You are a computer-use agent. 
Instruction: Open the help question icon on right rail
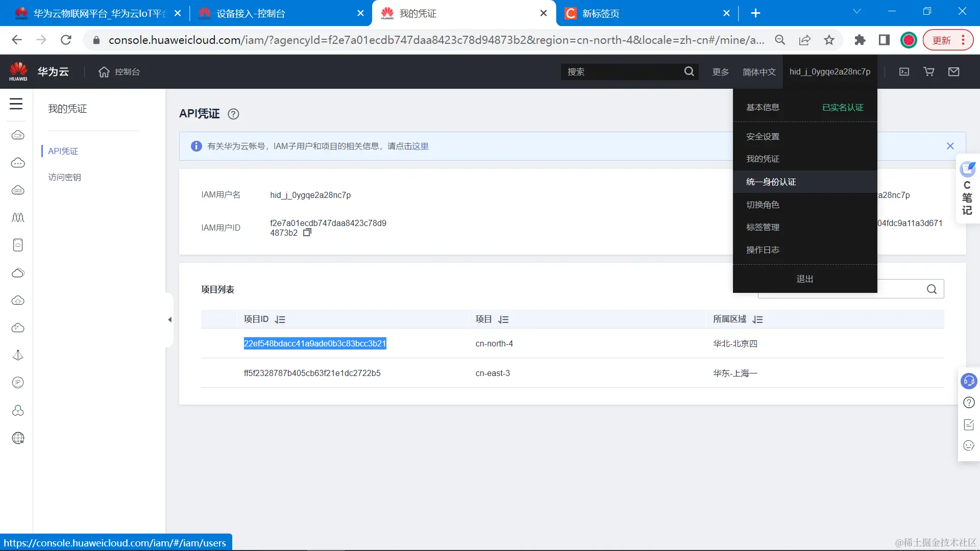[969, 403]
